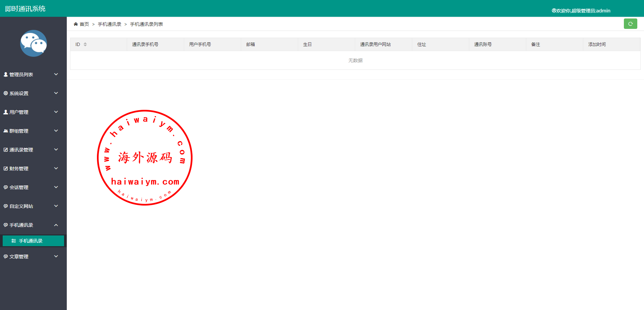Open the 自定义网站 sidebar menu
The height and width of the screenshot is (310, 644).
(21, 206)
